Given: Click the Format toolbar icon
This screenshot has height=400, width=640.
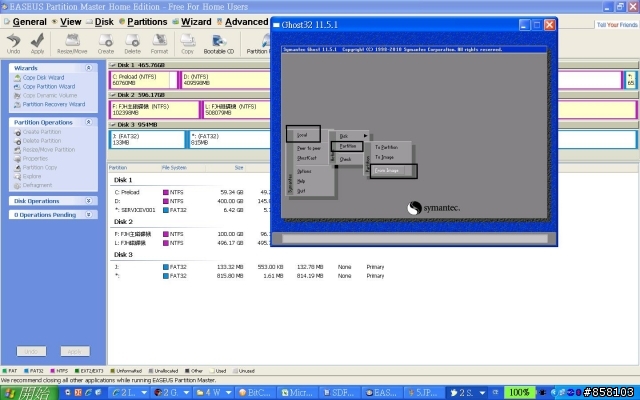Looking at the screenshot, I should click(x=159, y=43).
